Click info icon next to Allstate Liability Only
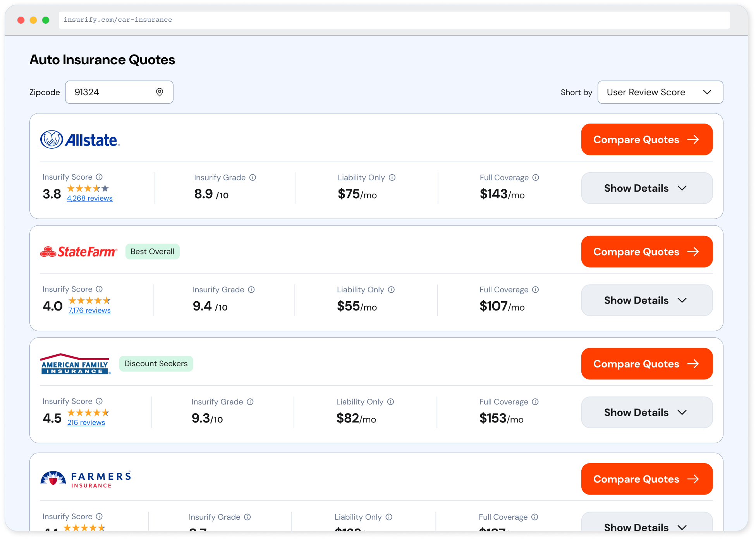 tap(392, 177)
